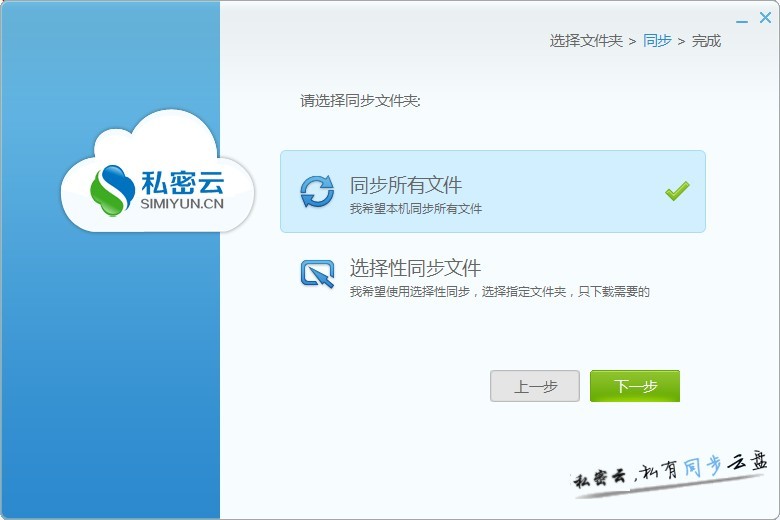Go back with the 上一步 button
This screenshot has width=780, height=520.
(535, 386)
